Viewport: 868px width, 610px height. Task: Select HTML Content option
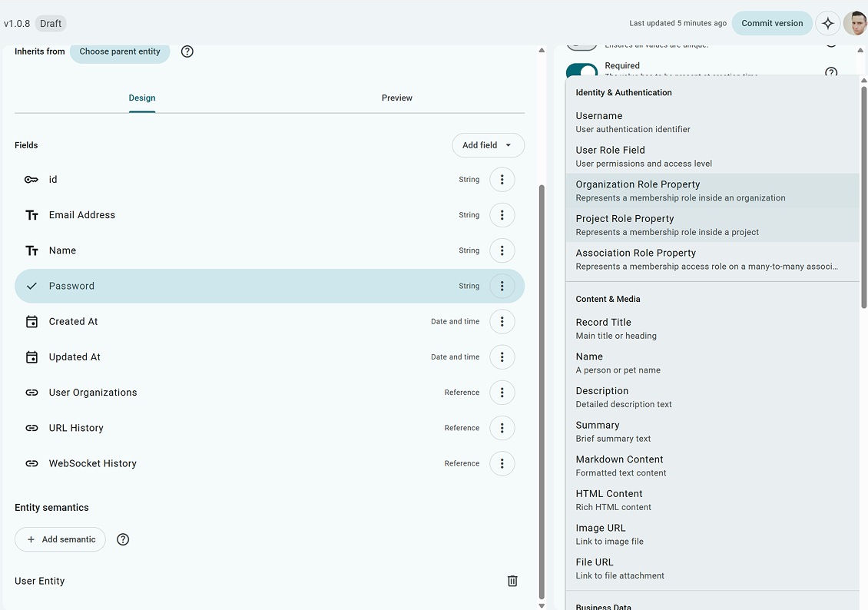tap(712, 500)
